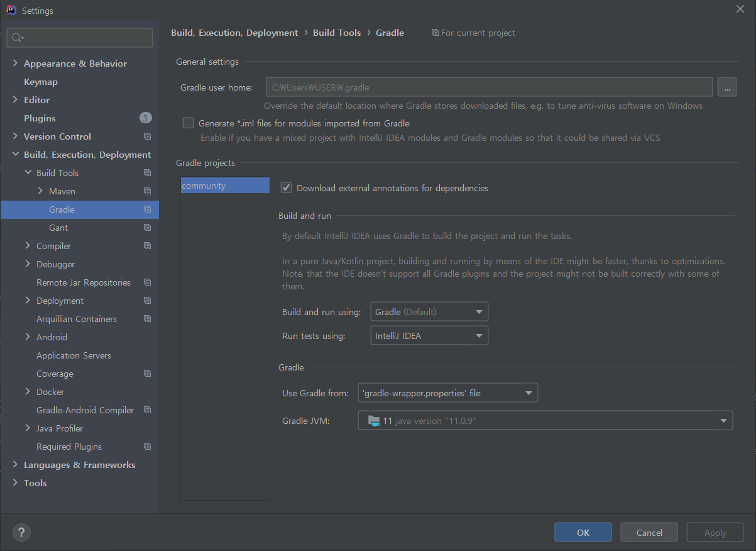
Task: Open Application Servers settings
Action: [74, 355]
